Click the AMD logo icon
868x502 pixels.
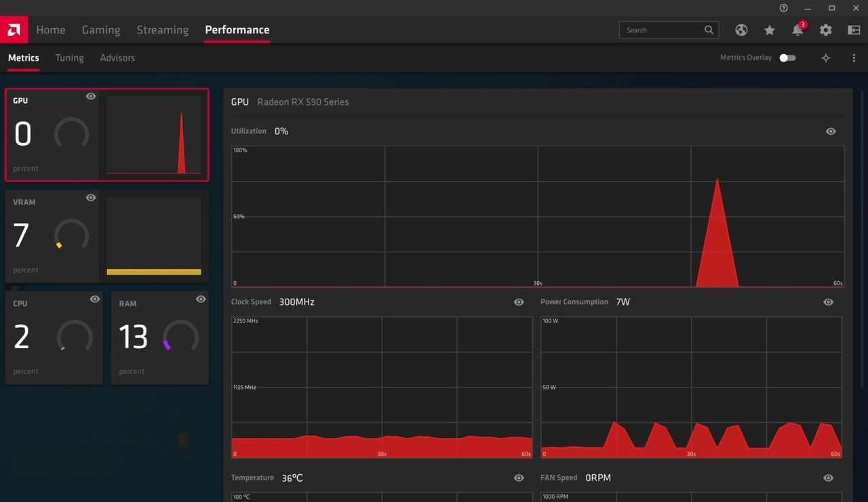[x=14, y=30]
